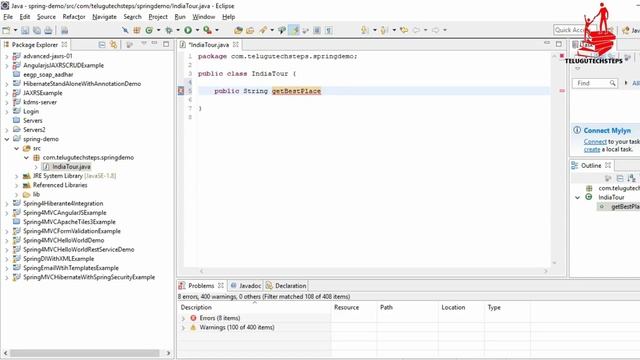640x360 pixels.
Task: Click Link with Editor in Package Explorer
Action: [113, 44]
